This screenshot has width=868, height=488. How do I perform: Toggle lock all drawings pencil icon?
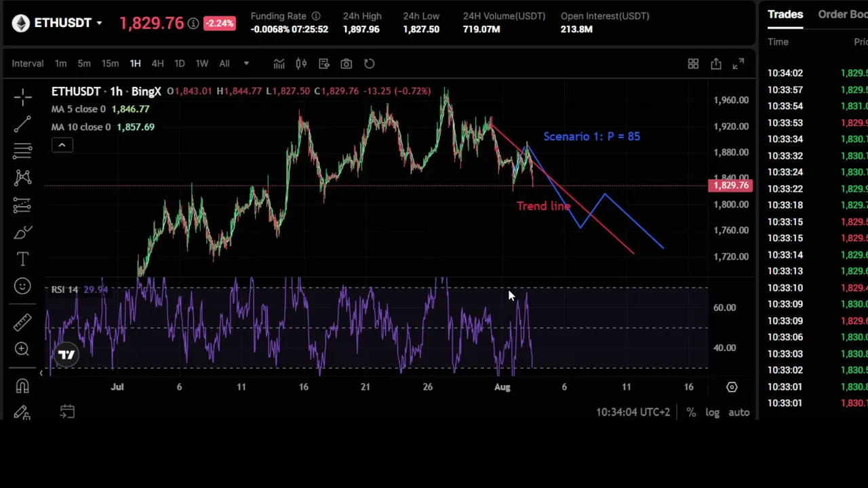[22, 412]
